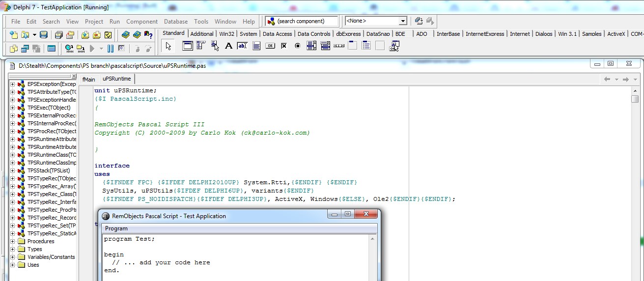This screenshot has width=644, height=281.
Task: Open the Project menu
Action: pos(94,22)
